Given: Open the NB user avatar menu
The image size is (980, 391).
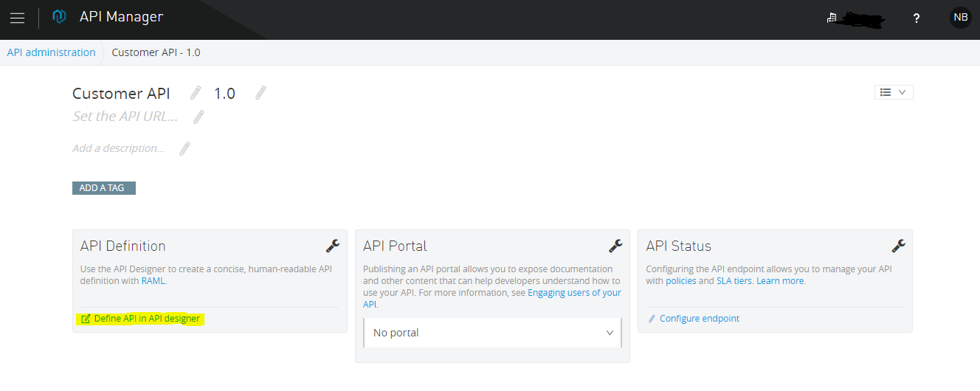Looking at the screenshot, I should tap(960, 18).
